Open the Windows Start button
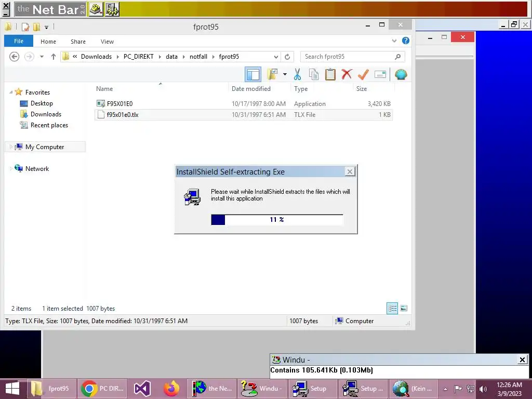This screenshot has width=532, height=399. point(12,389)
